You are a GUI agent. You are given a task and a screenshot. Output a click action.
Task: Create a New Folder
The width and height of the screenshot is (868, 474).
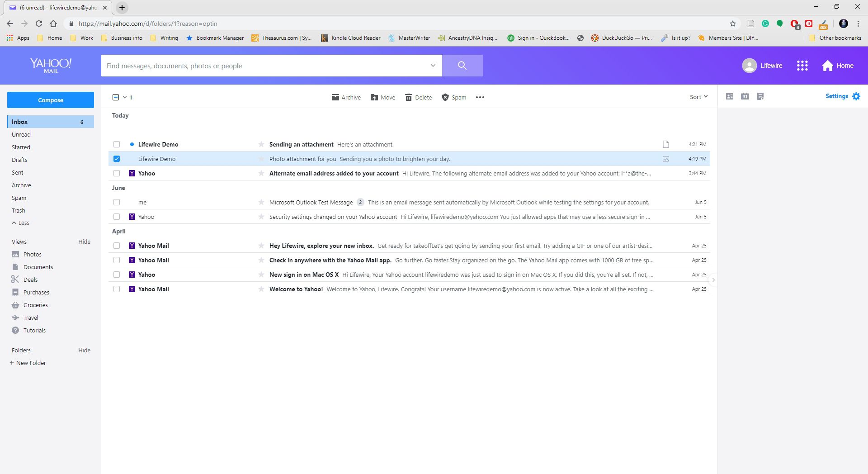pyautogui.click(x=28, y=363)
